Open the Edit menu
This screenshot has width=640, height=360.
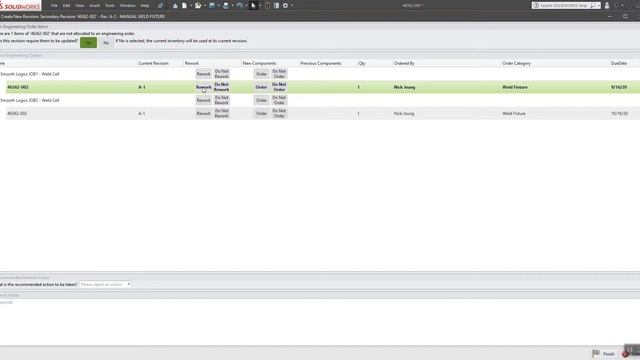pos(67,6)
